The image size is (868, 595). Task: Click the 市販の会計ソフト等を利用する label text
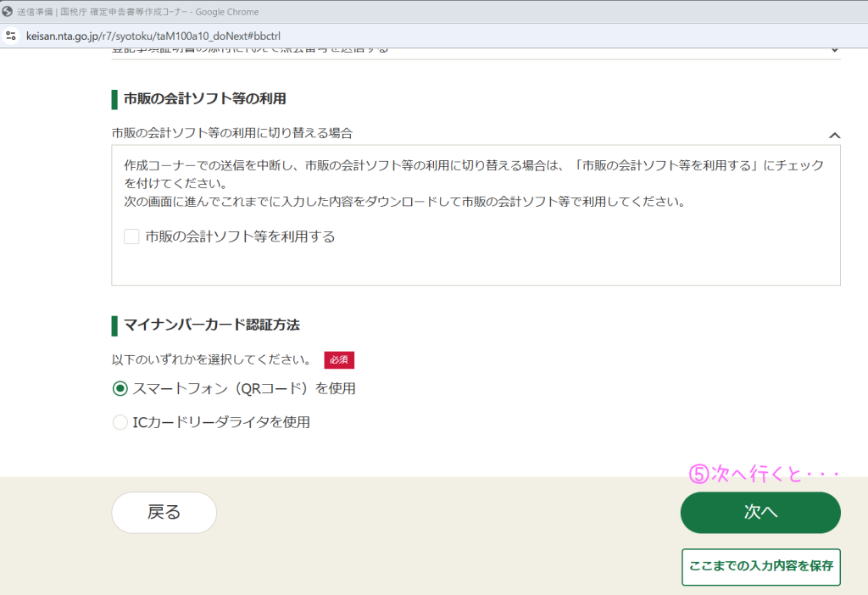pos(240,236)
